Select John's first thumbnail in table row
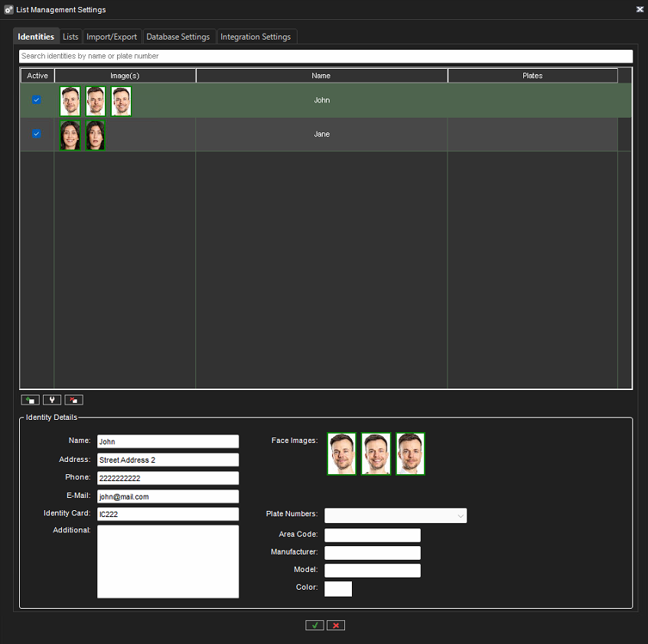The height and width of the screenshot is (644, 648). (70, 101)
